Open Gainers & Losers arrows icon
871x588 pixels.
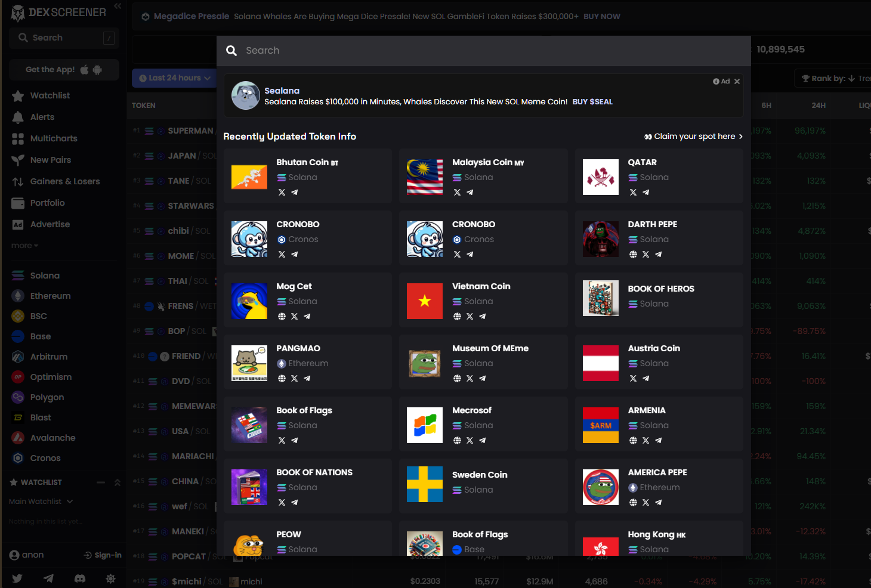point(18,181)
